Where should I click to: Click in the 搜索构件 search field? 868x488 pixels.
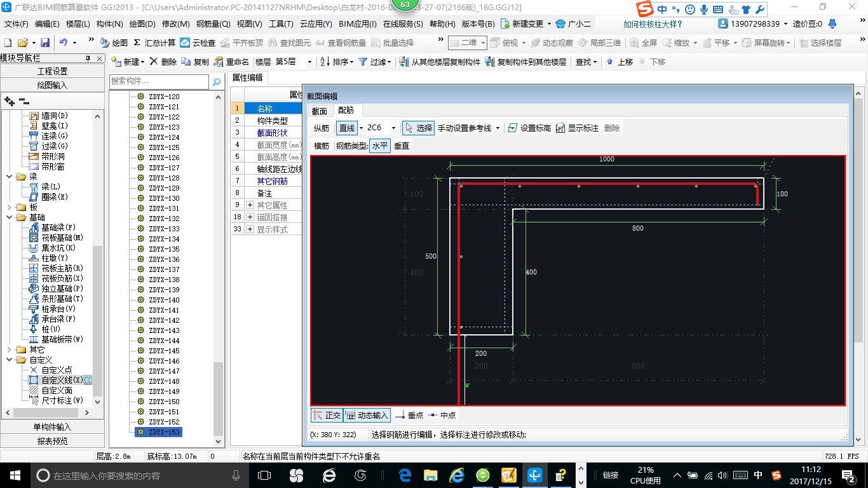159,81
